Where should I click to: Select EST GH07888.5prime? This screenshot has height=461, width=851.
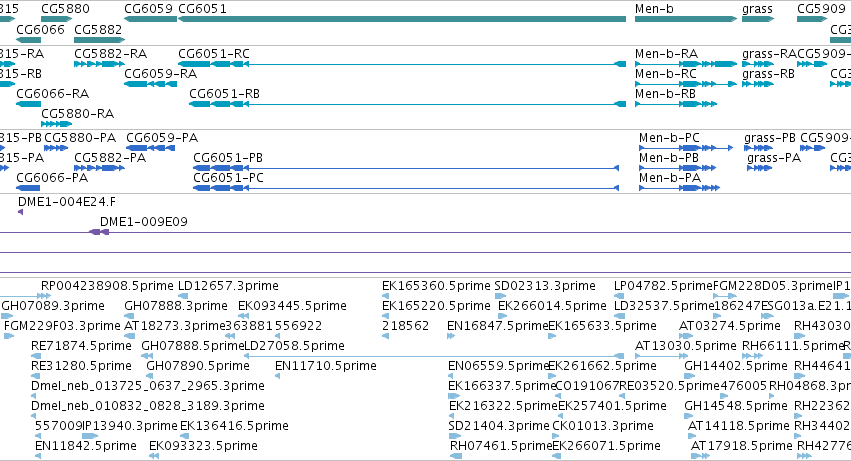tap(193, 346)
